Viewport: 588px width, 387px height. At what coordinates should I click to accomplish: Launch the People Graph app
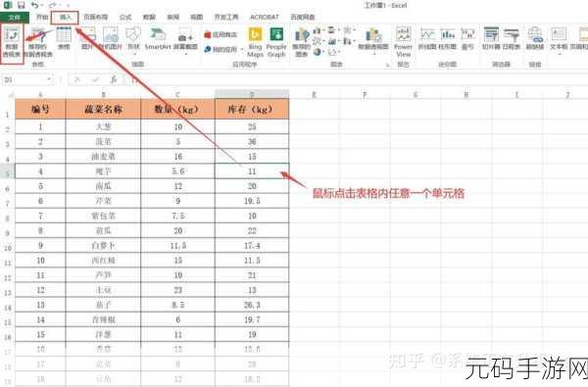pos(276,42)
